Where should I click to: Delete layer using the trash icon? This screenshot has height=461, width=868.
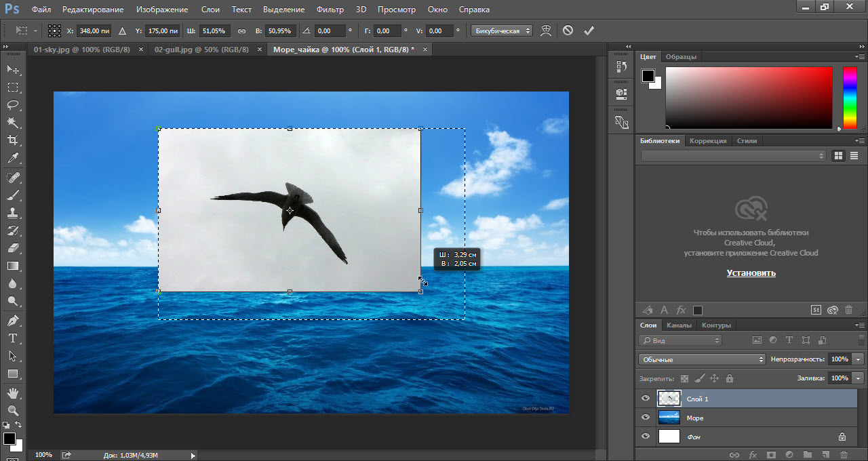pyautogui.click(x=844, y=455)
